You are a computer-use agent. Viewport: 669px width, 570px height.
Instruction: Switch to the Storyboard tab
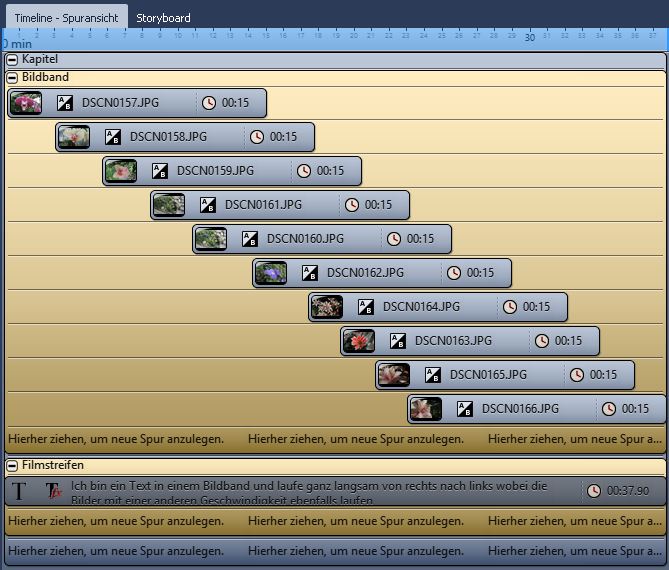[x=163, y=18]
